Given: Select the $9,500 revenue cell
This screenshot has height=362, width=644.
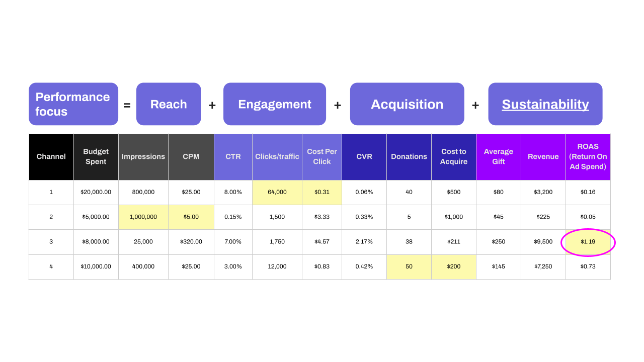Looking at the screenshot, I should (x=543, y=242).
